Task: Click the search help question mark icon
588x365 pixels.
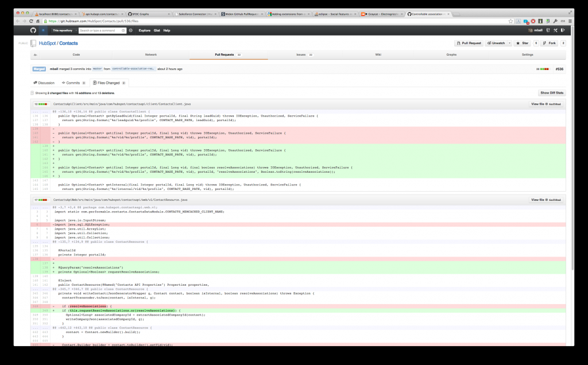Action: [123, 30]
